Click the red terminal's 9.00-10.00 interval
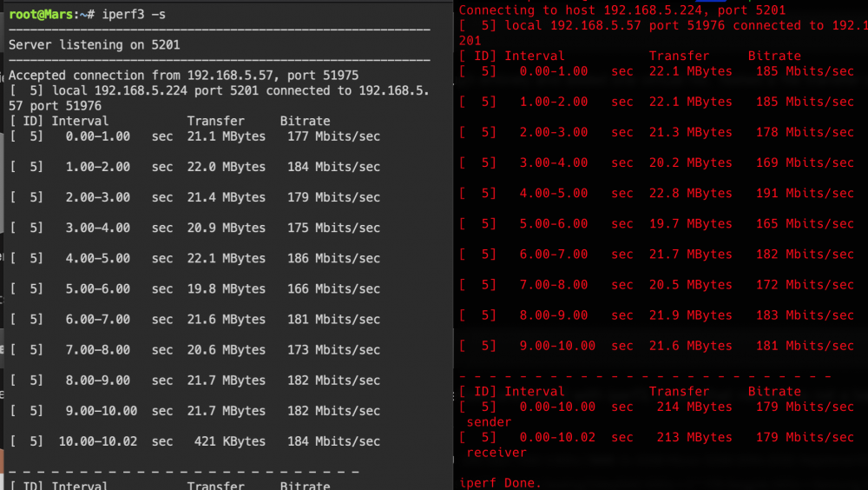This screenshot has height=490, width=868. point(557,346)
